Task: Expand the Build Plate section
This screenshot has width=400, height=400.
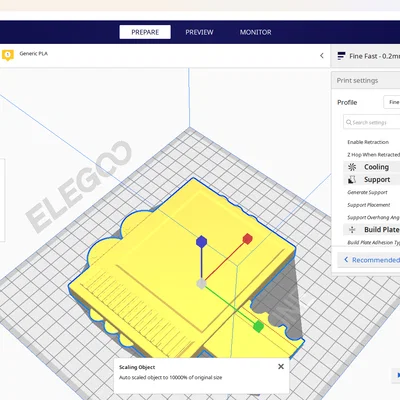Action: point(372,230)
